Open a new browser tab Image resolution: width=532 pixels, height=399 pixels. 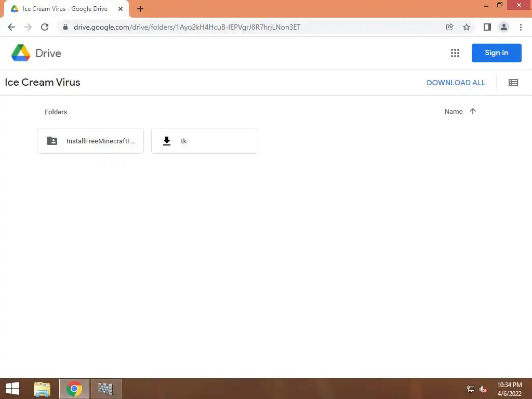140,9
